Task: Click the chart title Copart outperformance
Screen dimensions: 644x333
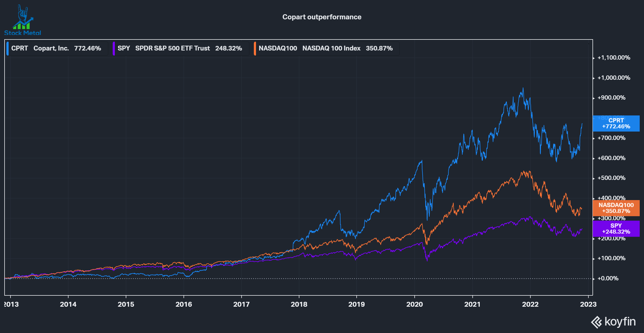Action: [322, 17]
